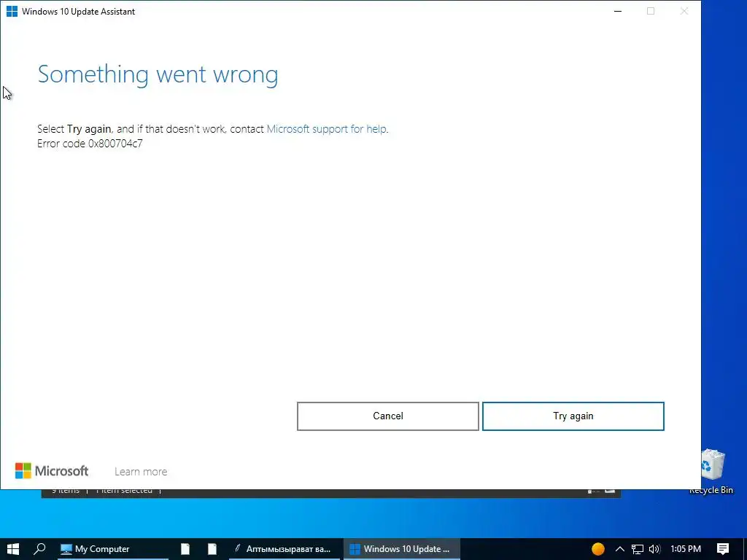Click Windows logo in Update Assistant title bar
747x560 pixels.
[12, 12]
